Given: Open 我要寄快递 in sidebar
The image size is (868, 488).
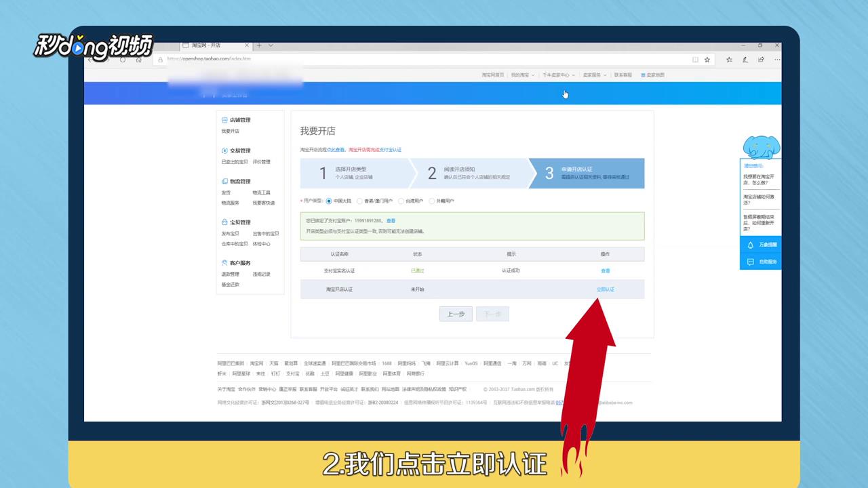Looking at the screenshot, I should 264,203.
